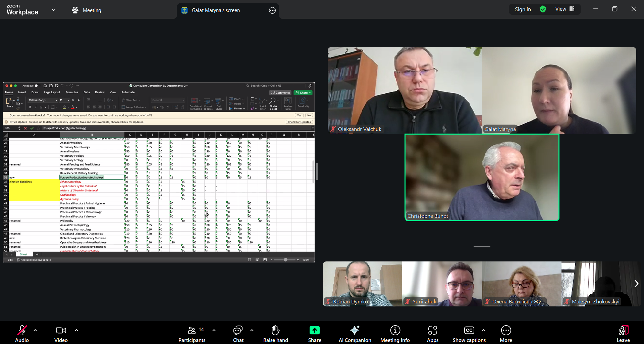644x344 pixels.
Task: Open the Chat panel
Action: [x=238, y=334]
